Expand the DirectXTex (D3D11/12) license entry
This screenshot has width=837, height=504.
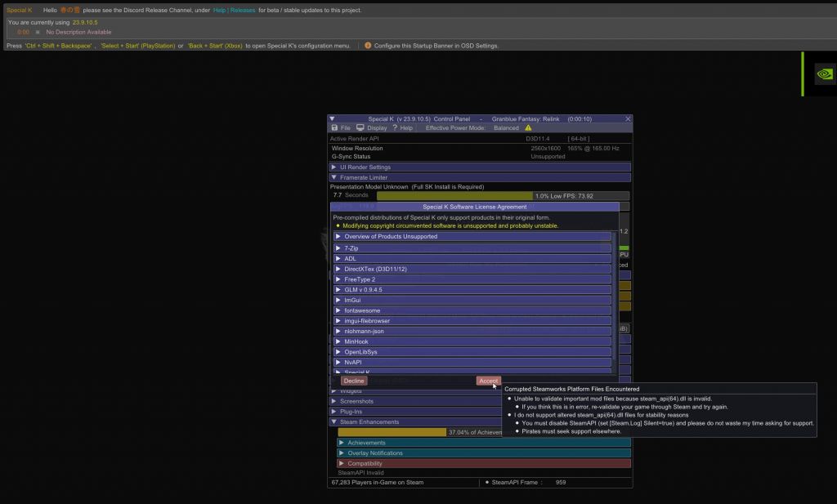(x=338, y=269)
